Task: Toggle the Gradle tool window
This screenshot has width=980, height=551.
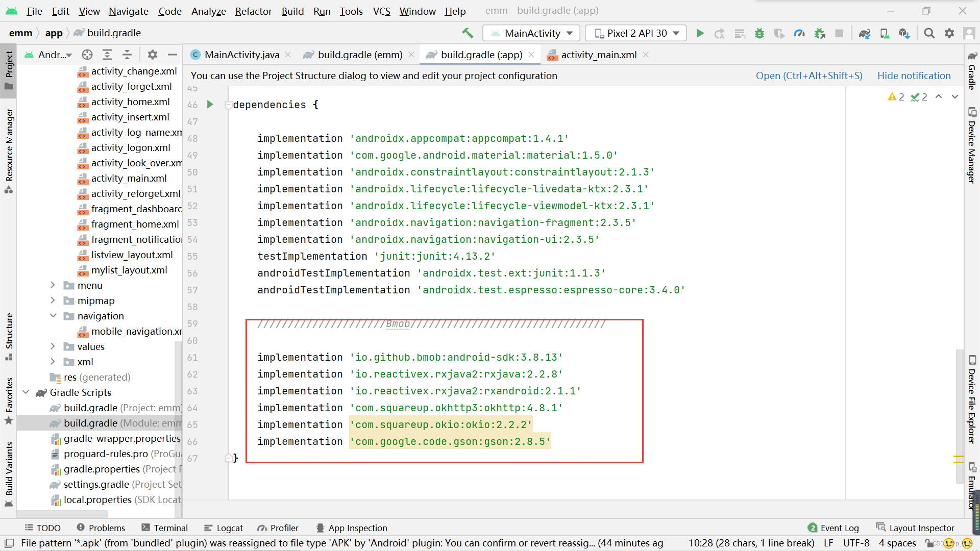Action: click(972, 71)
